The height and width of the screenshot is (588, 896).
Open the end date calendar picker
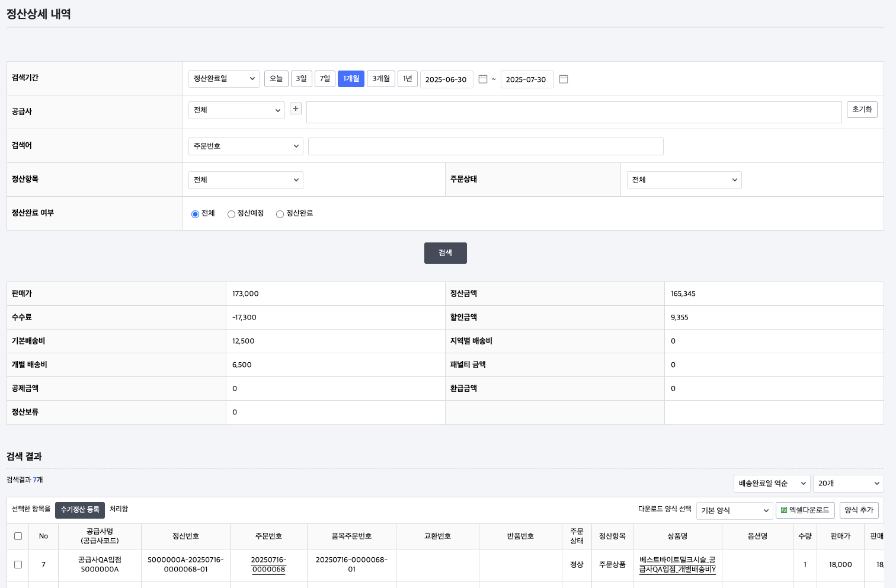tap(564, 79)
